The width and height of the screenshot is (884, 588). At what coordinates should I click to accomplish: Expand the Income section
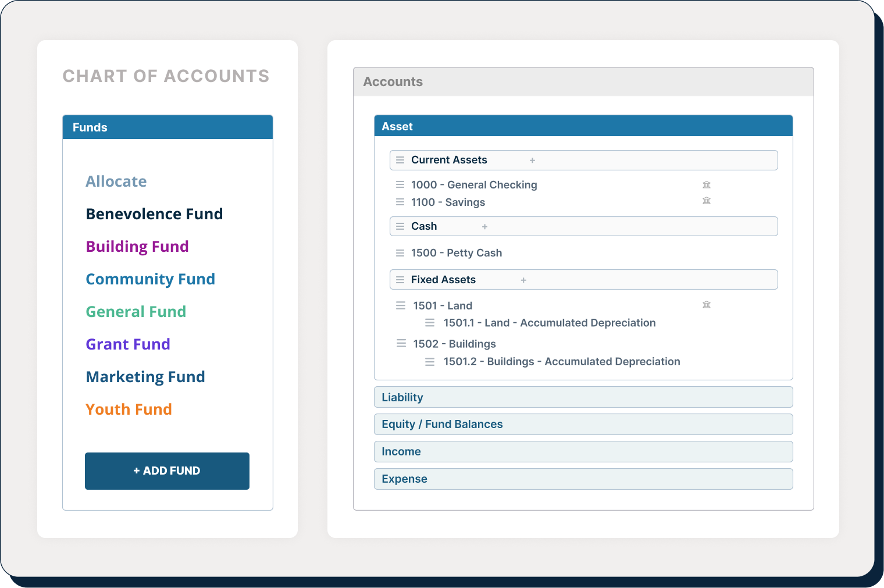coord(583,452)
